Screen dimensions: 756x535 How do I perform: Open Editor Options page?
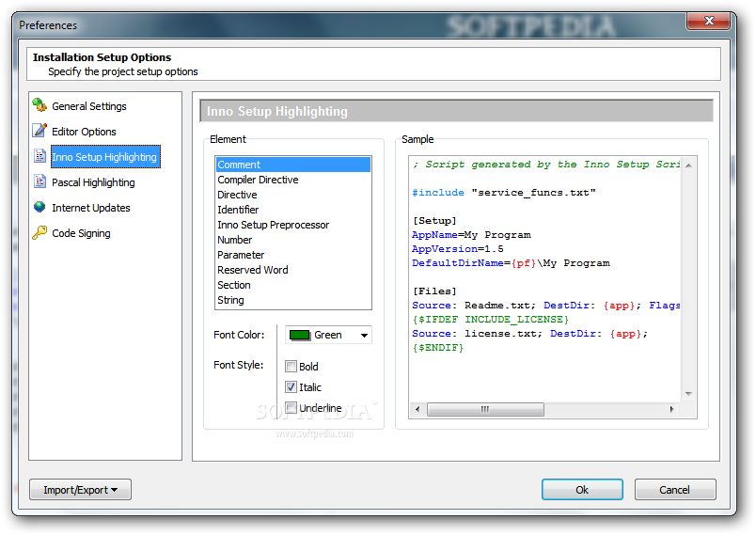click(84, 132)
